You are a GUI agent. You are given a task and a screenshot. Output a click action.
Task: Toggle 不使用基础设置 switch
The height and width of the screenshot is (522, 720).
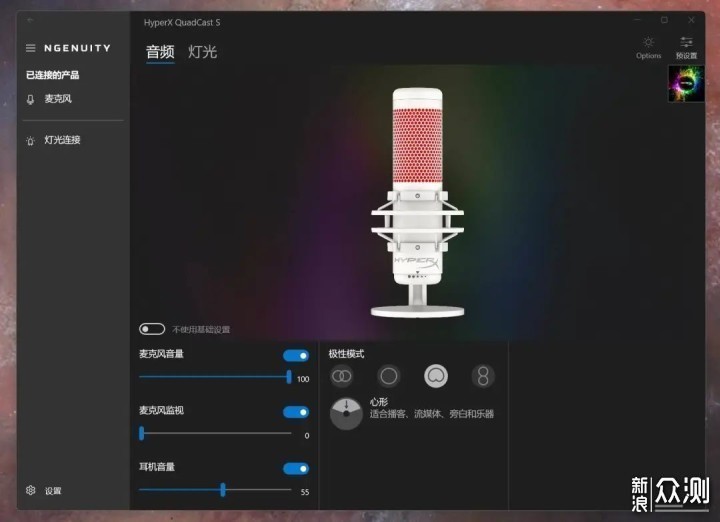pyautogui.click(x=152, y=329)
